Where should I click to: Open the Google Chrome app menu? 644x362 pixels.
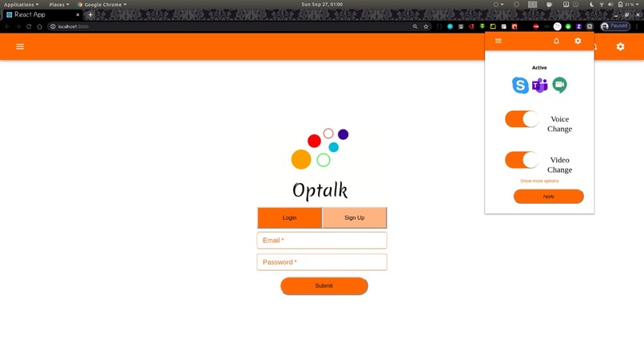point(101,5)
